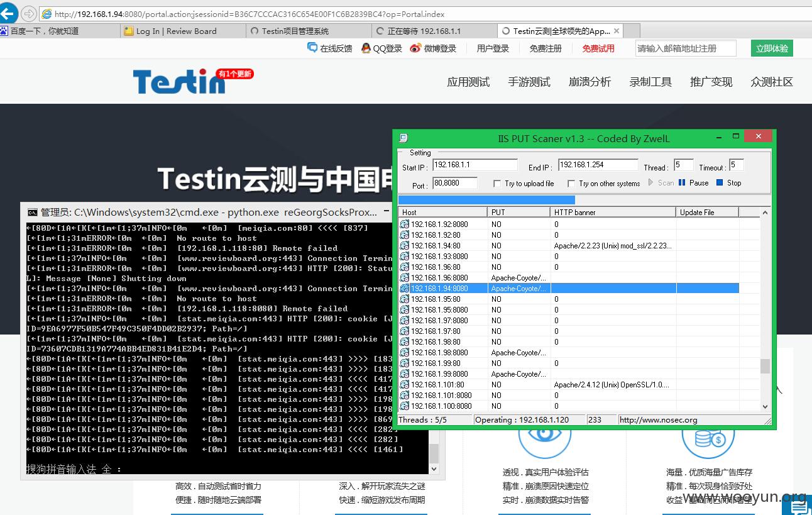Click the 用户登录 link
Viewport: 812px width, 515px height.
click(493, 48)
